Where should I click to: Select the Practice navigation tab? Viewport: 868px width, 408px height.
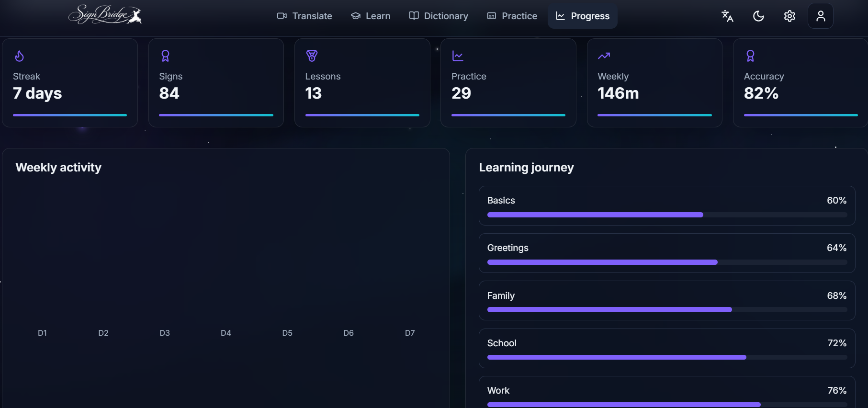point(512,16)
